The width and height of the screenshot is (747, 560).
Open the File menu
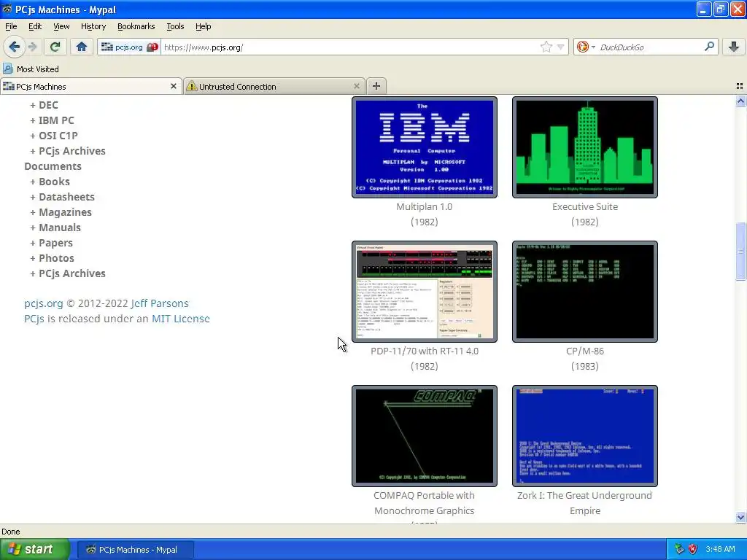pos(11,26)
